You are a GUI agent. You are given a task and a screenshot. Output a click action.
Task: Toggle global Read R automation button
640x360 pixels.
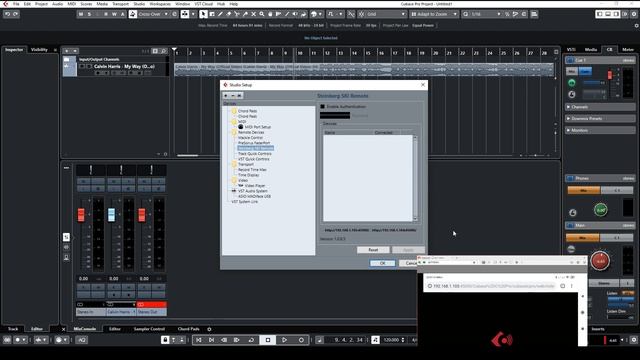point(106,14)
